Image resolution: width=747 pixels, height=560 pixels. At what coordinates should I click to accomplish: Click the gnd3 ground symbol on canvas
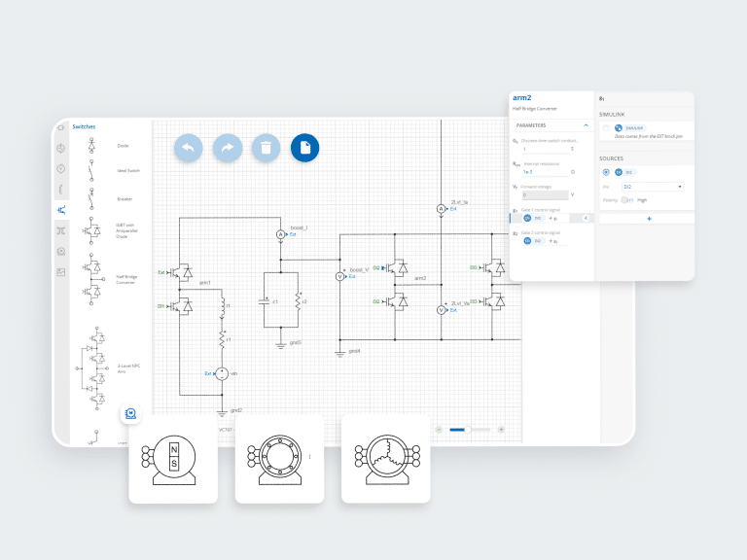pyautogui.click(x=280, y=345)
